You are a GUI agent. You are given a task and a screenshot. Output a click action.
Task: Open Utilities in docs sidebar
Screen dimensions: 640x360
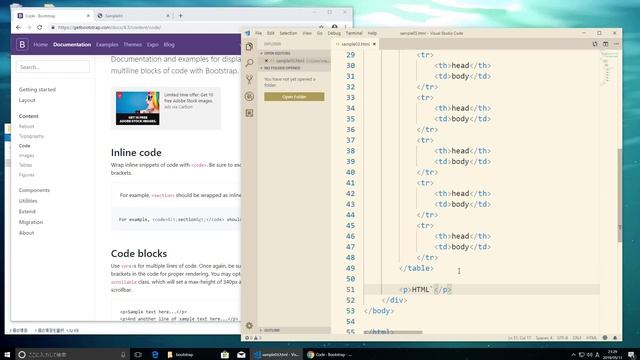click(28, 201)
